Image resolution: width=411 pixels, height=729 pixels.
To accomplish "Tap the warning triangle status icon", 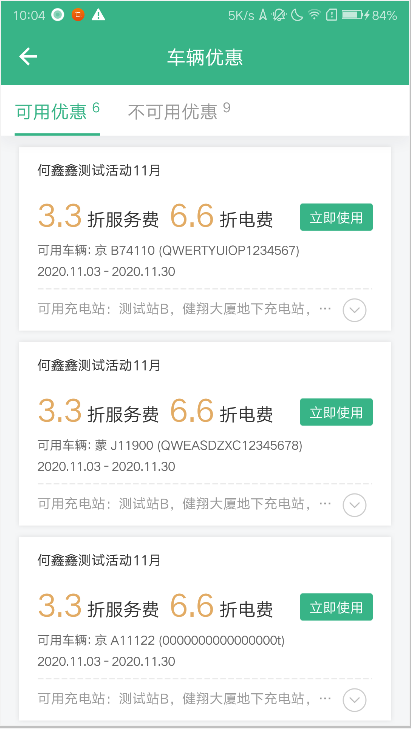I will pos(98,15).
